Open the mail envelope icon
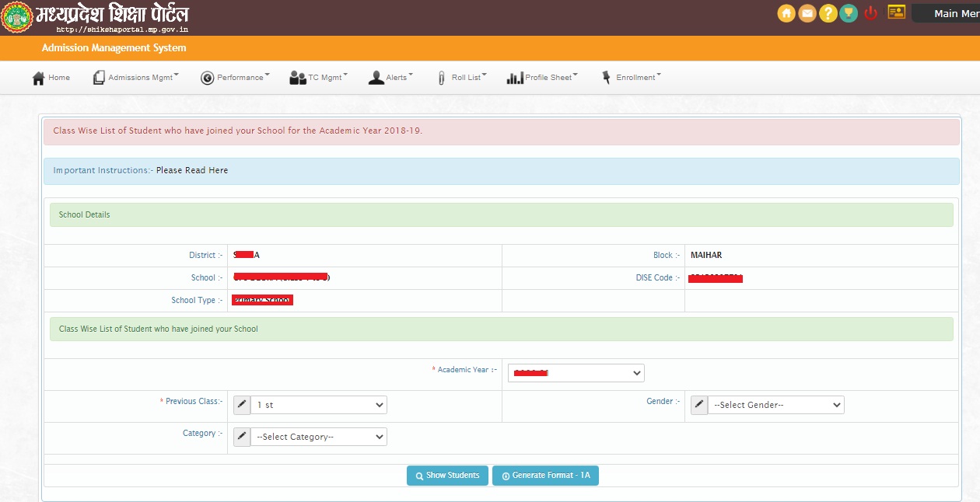The image size is (980, 502). tap(807, 13)
